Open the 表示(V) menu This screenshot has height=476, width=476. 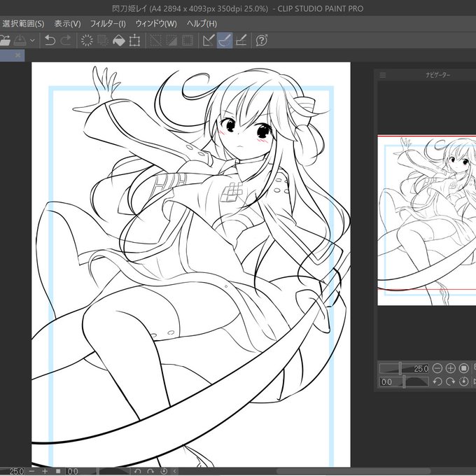[x=67, y=24]
